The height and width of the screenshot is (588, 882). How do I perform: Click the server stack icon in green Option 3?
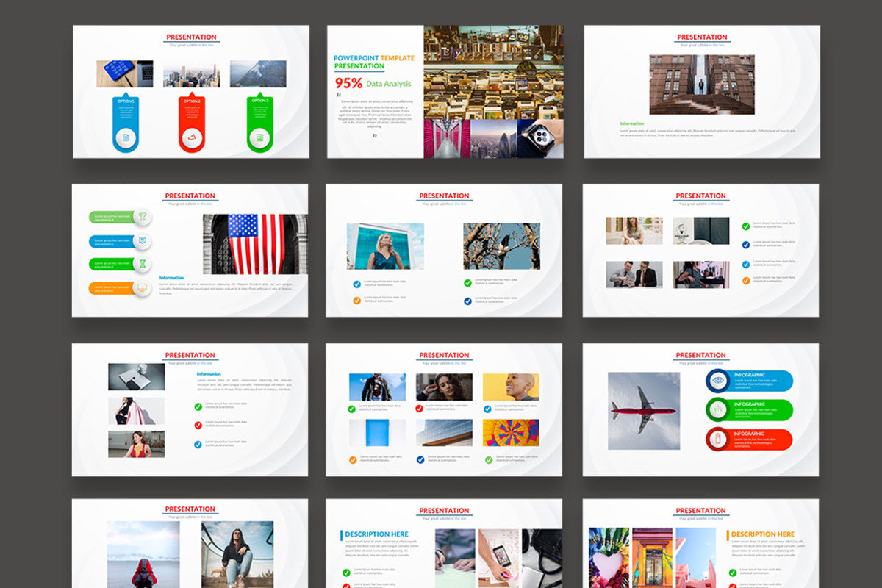[x=259, y=137]
